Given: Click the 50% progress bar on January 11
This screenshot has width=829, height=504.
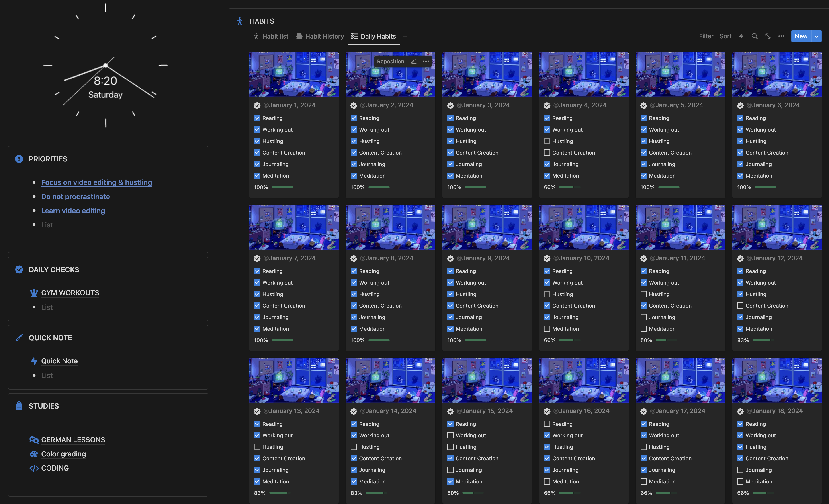Looking at the screenshot, I should coord(666,340).
